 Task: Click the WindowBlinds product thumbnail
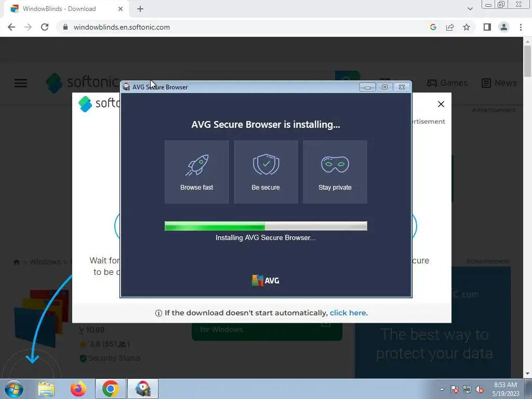41,318
